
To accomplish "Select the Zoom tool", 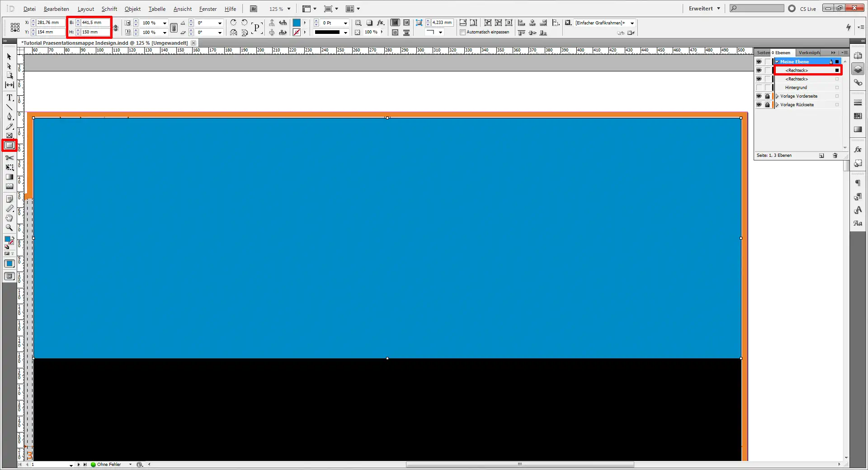I will coord(9,228).
